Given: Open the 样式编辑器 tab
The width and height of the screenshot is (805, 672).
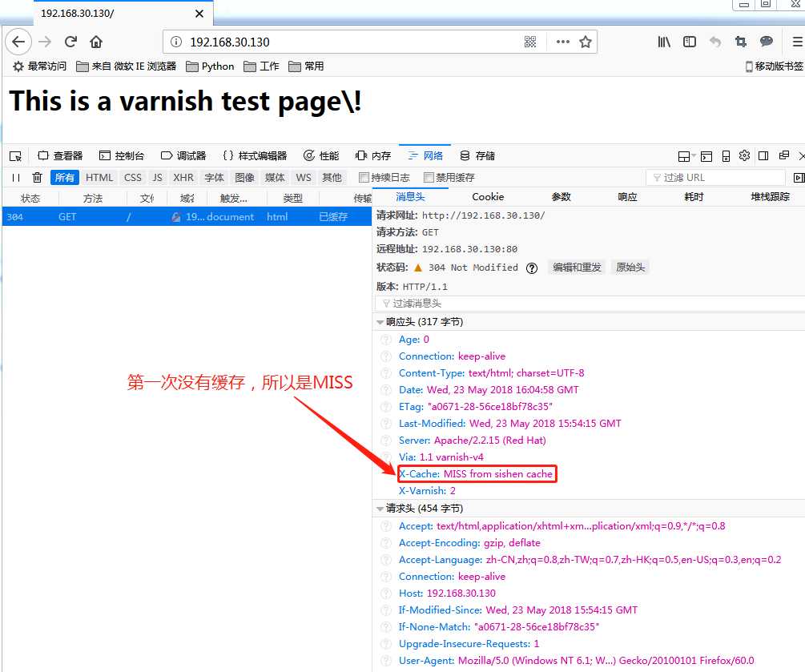Looking at the screenshot, I should coord(255,156).
